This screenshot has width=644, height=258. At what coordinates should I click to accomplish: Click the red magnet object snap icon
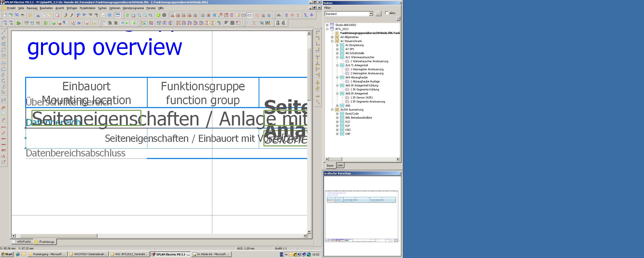coord(220,15)
